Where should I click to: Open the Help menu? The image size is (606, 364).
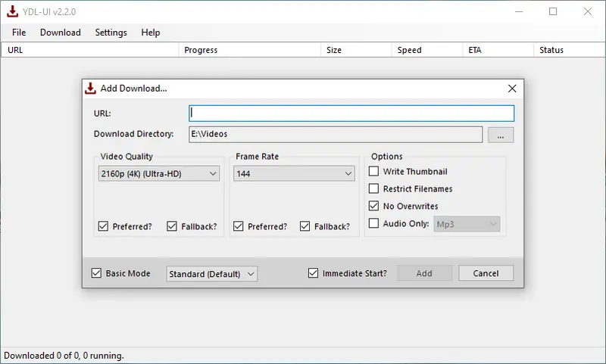(x=151, y=33)
